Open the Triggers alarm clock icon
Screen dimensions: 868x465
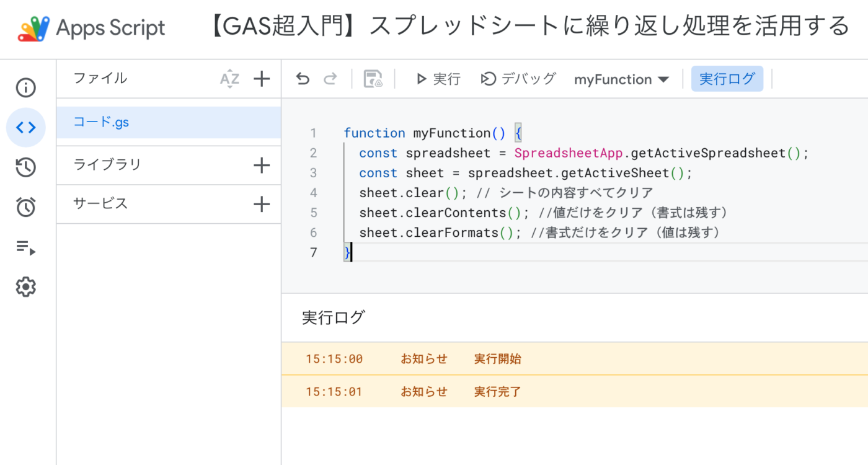pos(25,208)
